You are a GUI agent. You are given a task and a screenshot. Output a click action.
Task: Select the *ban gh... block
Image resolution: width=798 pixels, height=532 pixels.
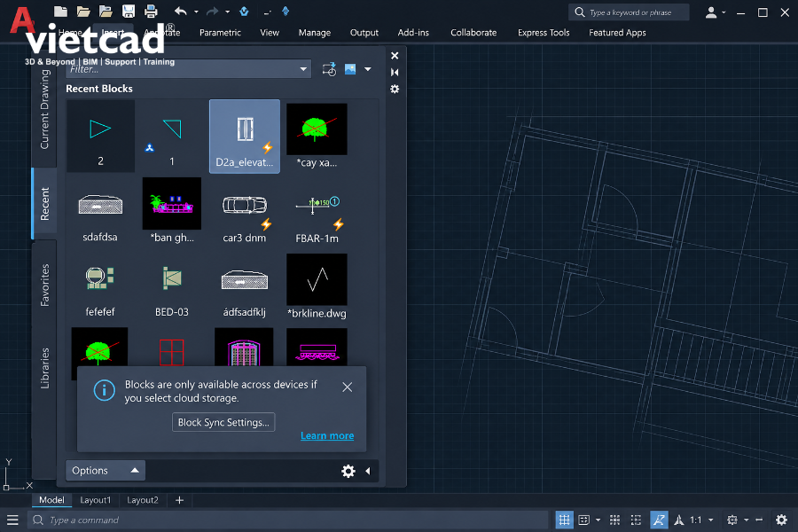coord(172,211)
